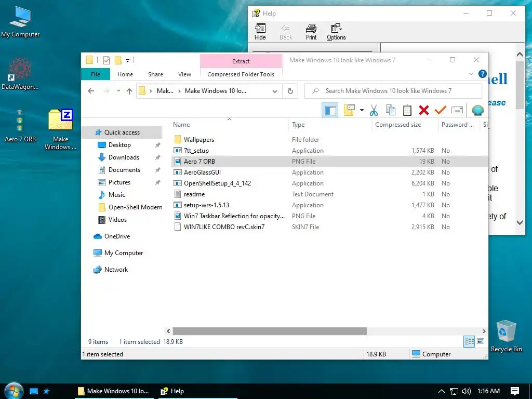Viewport: 532px width, 399px height.
Task: Refresh the folder view
Action: 290,91
